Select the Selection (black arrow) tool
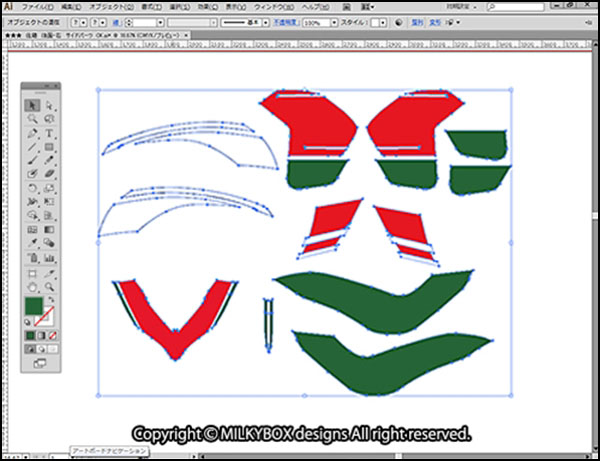This screenshot has width=600, height=461. tap(32, 105)
